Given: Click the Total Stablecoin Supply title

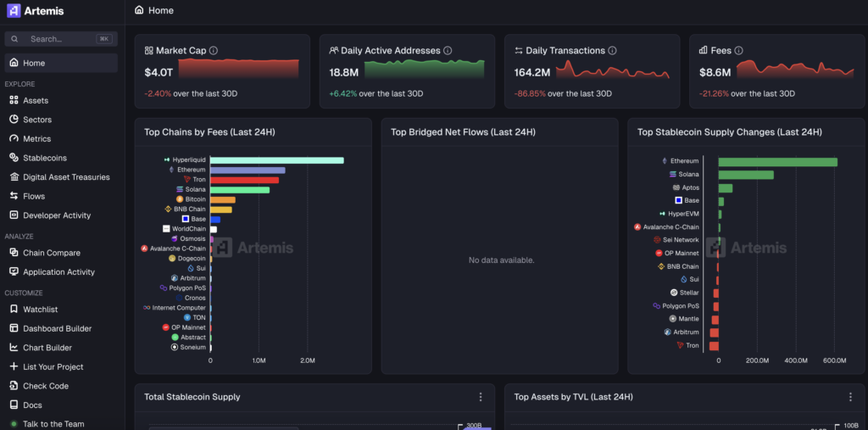Looking at the screenshot, I should click(192, 397).
